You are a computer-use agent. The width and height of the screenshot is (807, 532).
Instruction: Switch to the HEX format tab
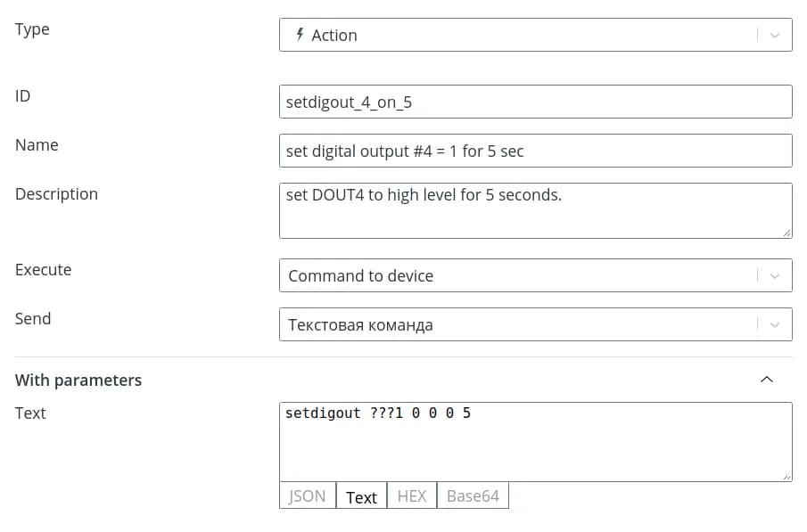pyautogui.click(x=412, y=496)
